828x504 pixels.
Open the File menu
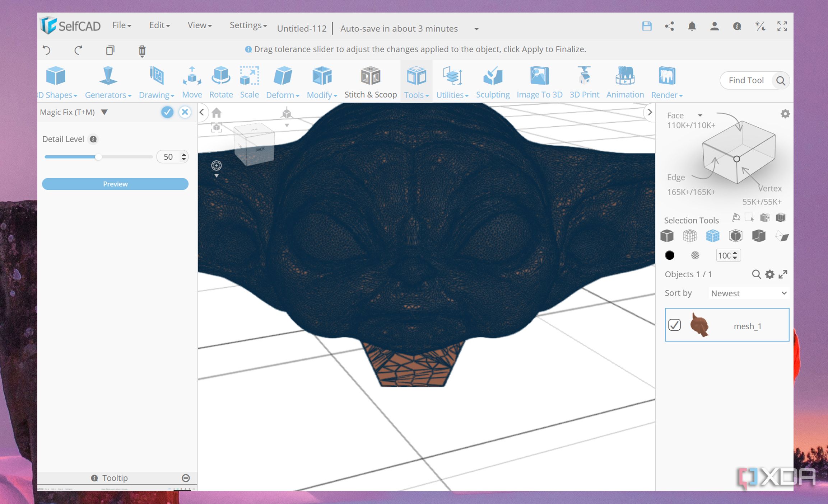click(122, 25)
